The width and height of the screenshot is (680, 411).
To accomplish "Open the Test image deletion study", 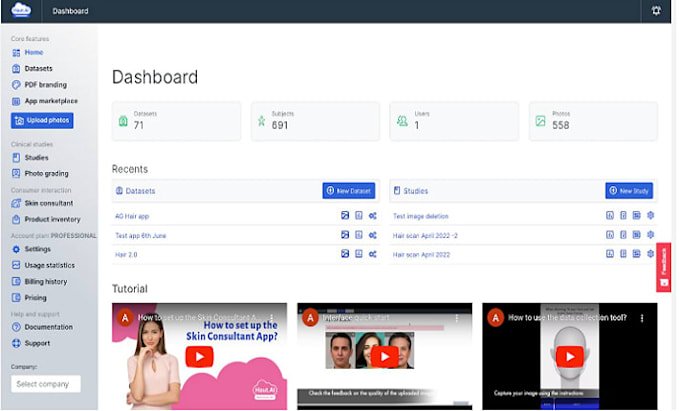I will 421,216.
